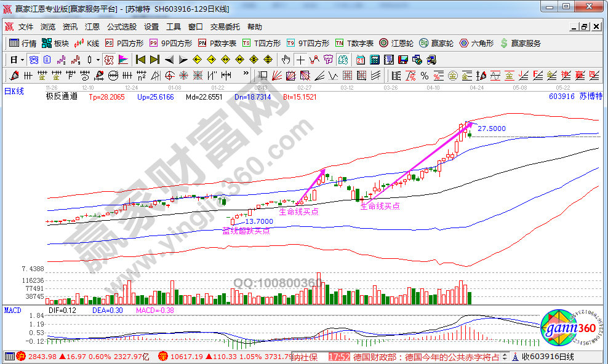
Task: Click yellow diamond horizontal-compress icon
Action: (239, 60)
